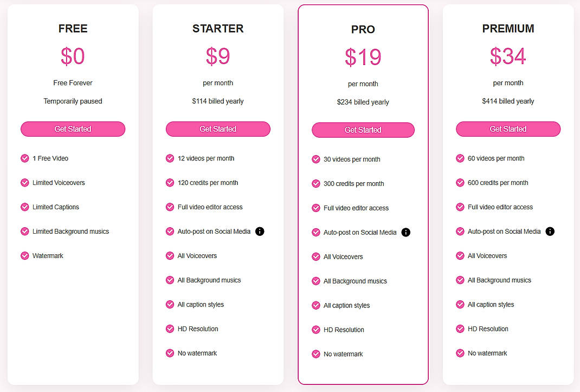Image resolution: width=580 pixels, height=392 pixels.
Task: Click the Temporarily paused label on Free plan
Action: pyautogui.click(x=73, y=101)
